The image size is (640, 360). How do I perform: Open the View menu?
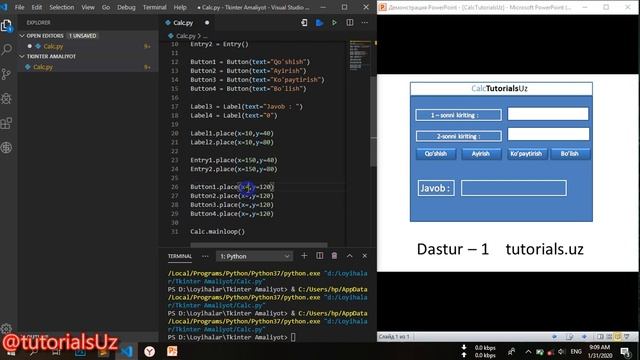tap(88, 7)
